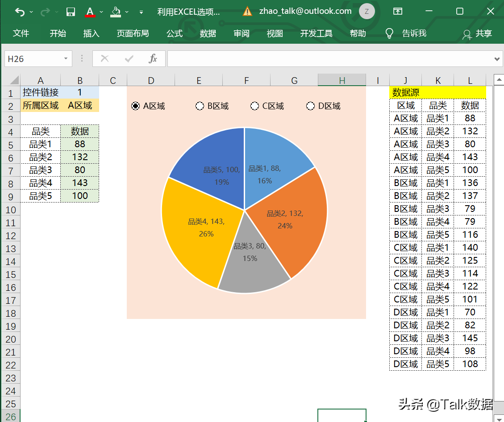Open the account avatar circle

367,11
